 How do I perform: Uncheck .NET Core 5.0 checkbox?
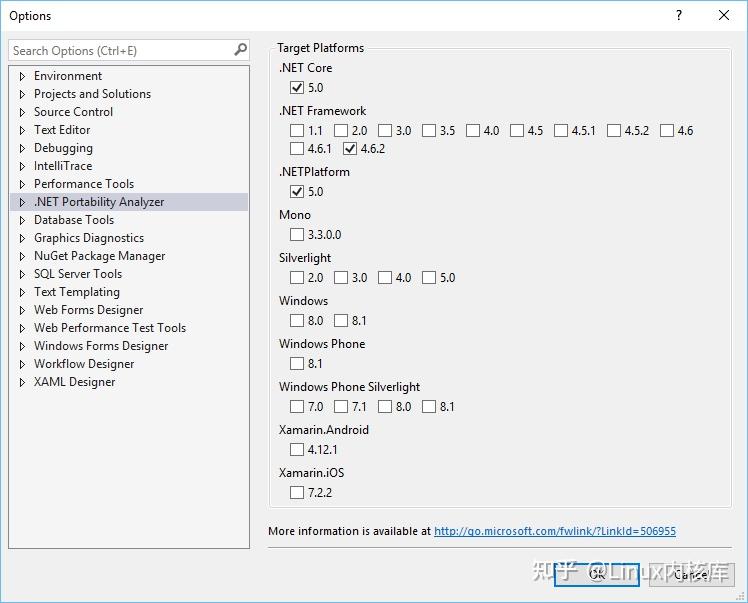[x=297, y=87]
